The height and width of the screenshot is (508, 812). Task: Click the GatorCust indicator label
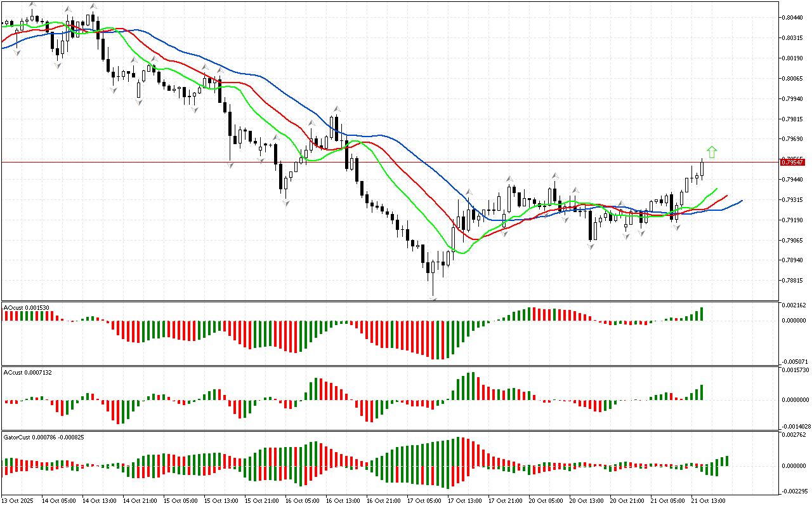[x=44, y=437]
